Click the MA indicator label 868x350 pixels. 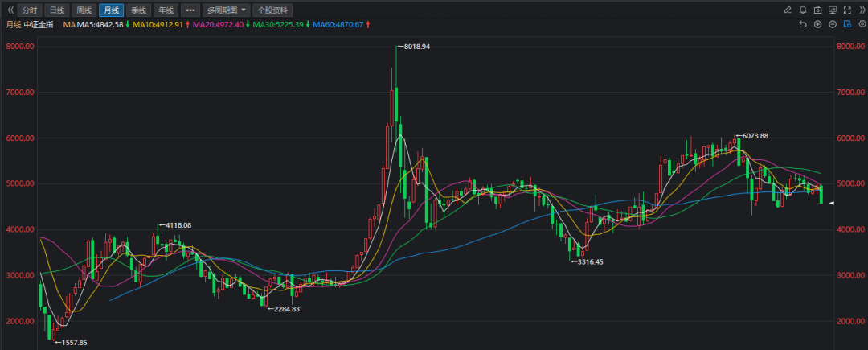69,25
